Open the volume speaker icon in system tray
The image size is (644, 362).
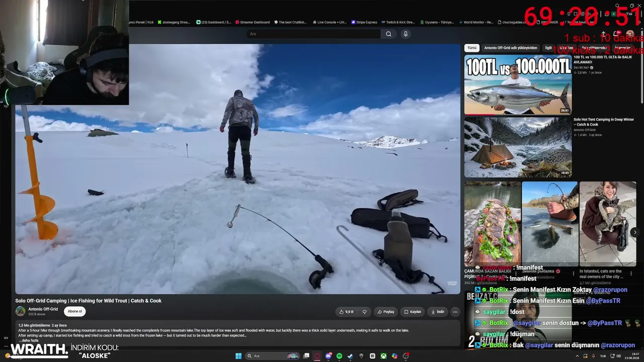click(618, 356)
